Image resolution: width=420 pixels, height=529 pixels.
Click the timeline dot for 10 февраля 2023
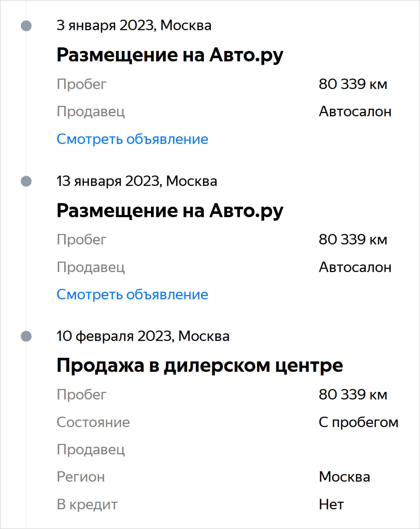click(26, 336)
